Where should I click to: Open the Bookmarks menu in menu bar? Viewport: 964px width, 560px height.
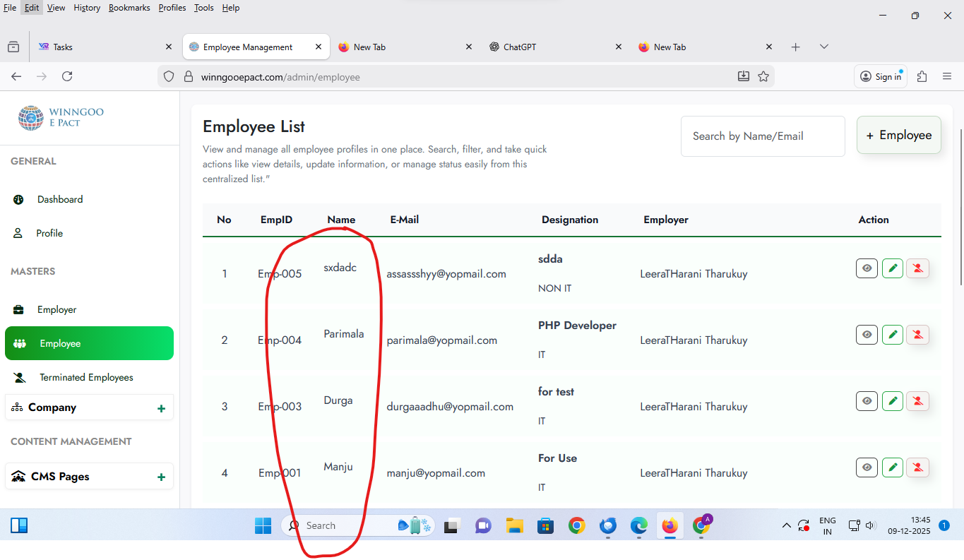[x=129, y=8]
